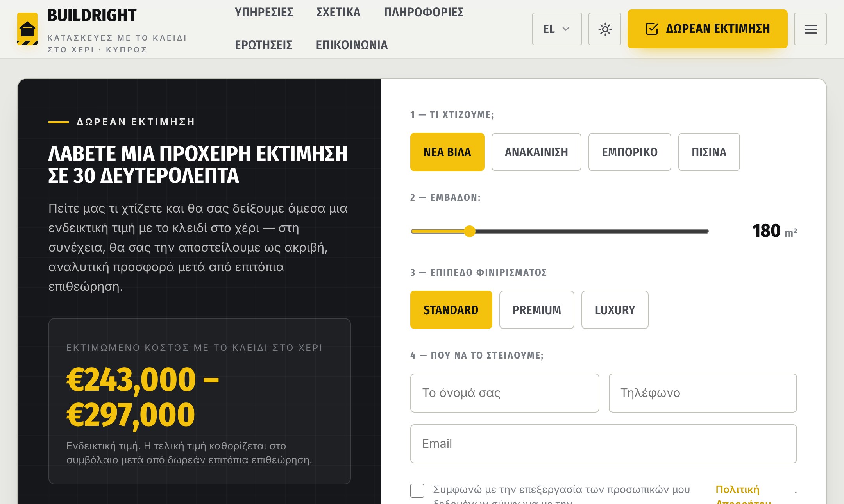Choose the LUXURY finish level
This screenshot has width=844, height=504.
(x=615, y=310)
